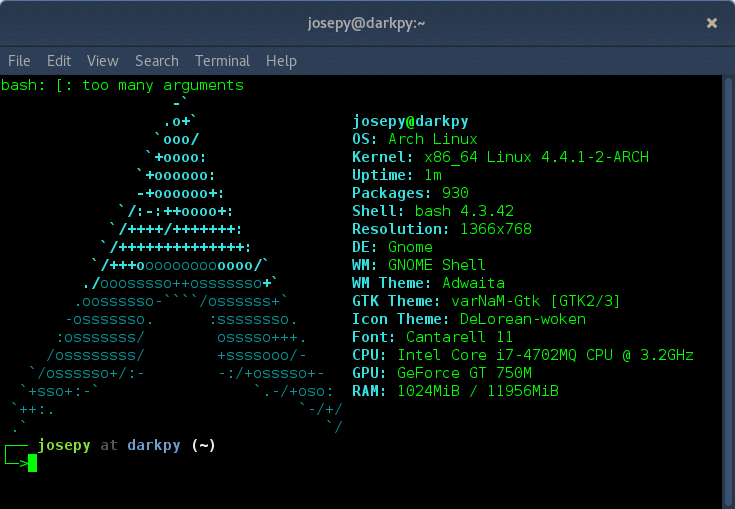Click 'darkpy' in the bottom prompt
The width and height of the screenshot is (735, 509).
coord(154,445)
